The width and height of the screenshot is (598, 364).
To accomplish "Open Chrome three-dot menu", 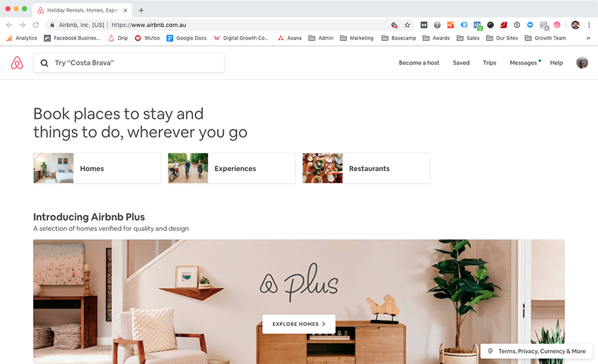I will (589, 25).
